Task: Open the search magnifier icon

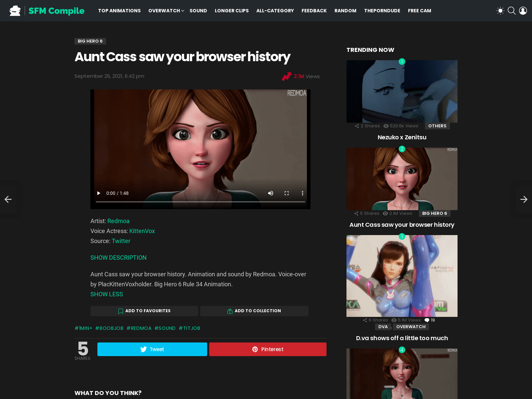Action: [x=512, y=11]
